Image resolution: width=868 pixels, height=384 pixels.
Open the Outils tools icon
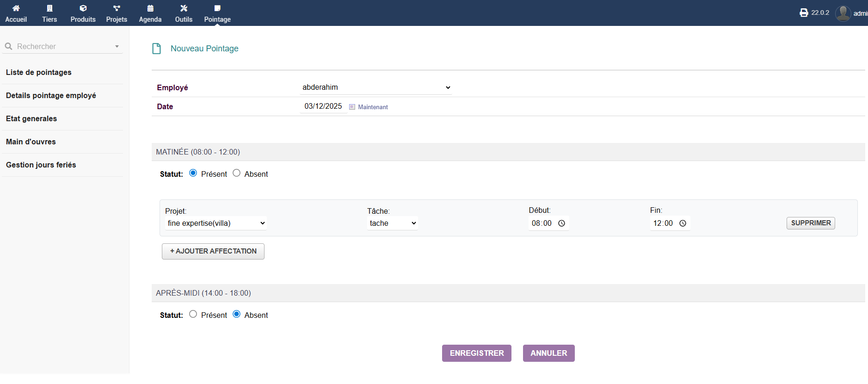[184, 8]
